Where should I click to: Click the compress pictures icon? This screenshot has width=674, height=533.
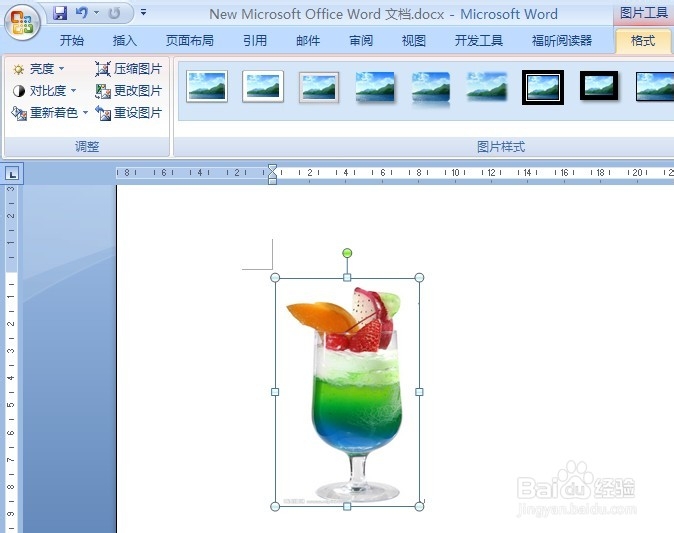tap(103, 69)
